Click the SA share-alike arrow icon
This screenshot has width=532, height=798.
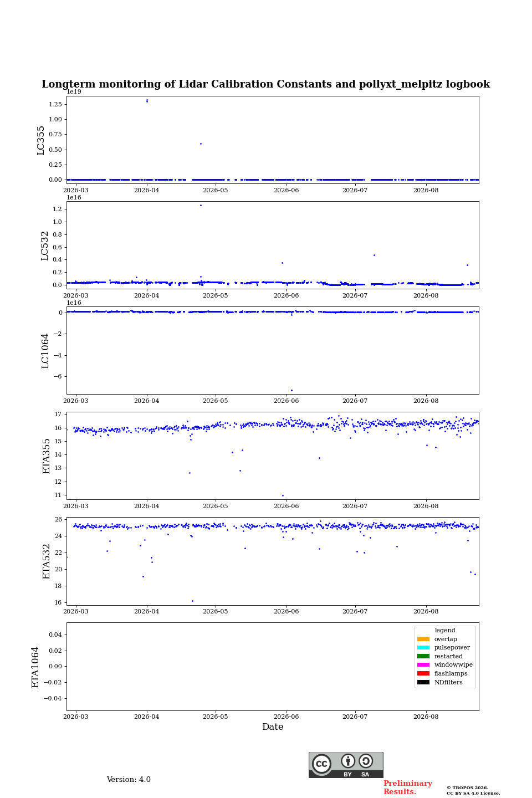click(366, 761)
